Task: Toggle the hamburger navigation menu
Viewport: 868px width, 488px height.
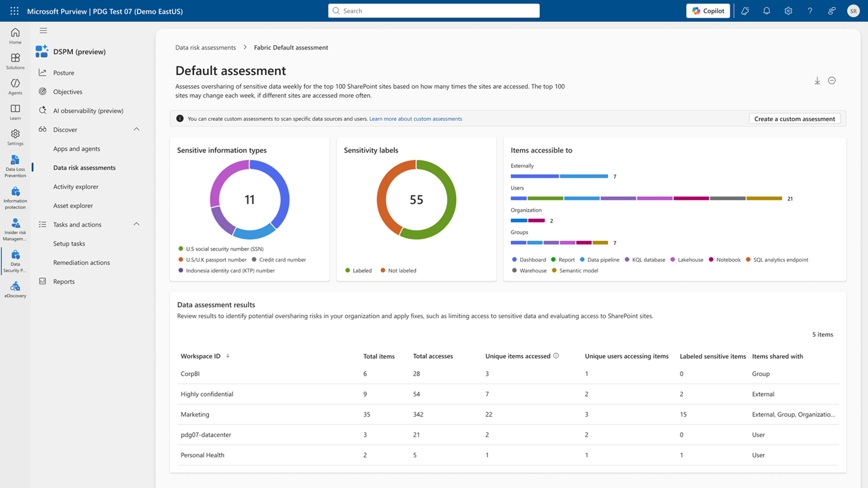Action: [43, 31]
